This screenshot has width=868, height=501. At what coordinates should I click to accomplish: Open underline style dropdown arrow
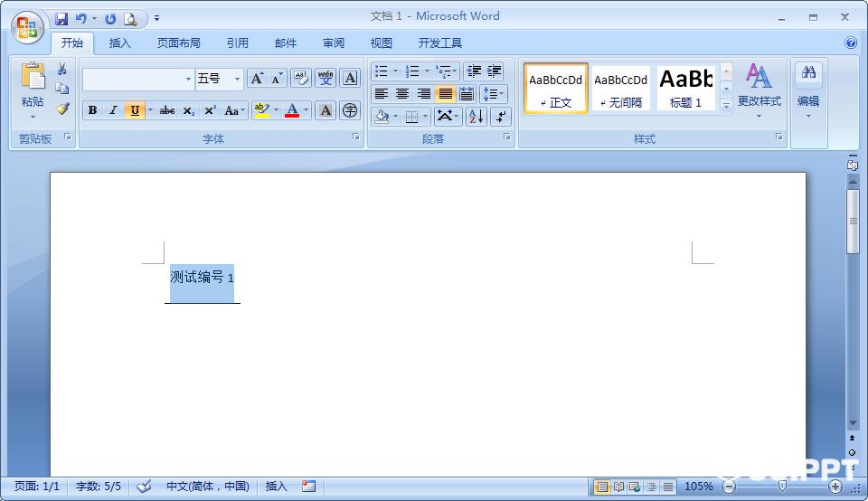click(150, 110)
